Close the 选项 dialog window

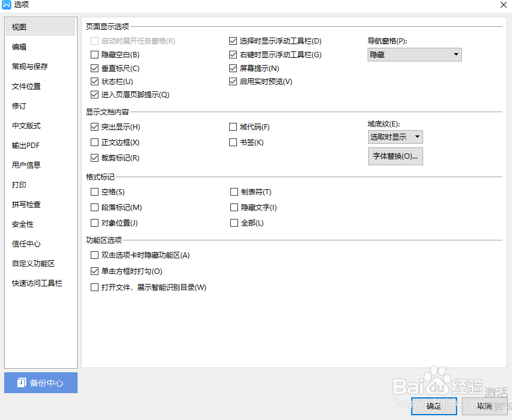click(x=504, y=5)
